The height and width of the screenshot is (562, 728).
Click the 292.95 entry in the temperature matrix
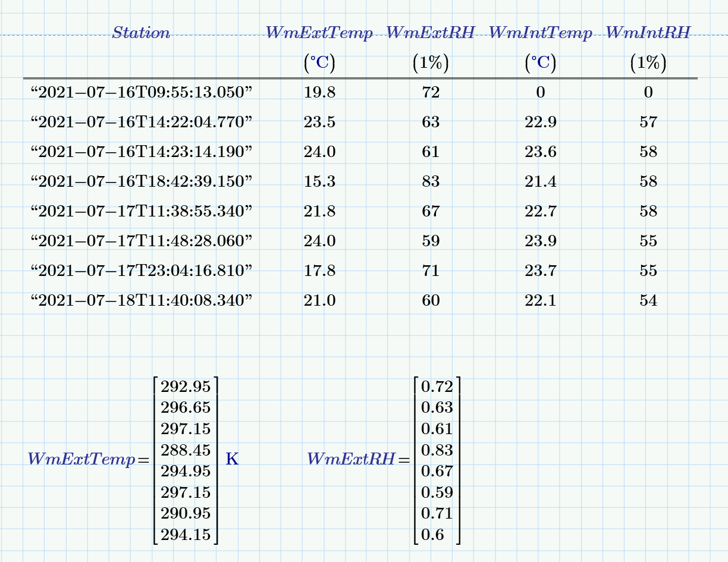tap(186, 387)
